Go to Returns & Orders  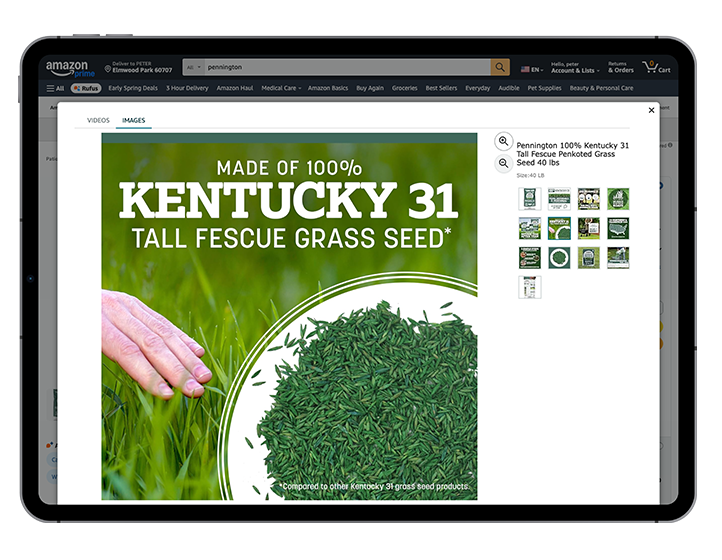tap(620, 67)
